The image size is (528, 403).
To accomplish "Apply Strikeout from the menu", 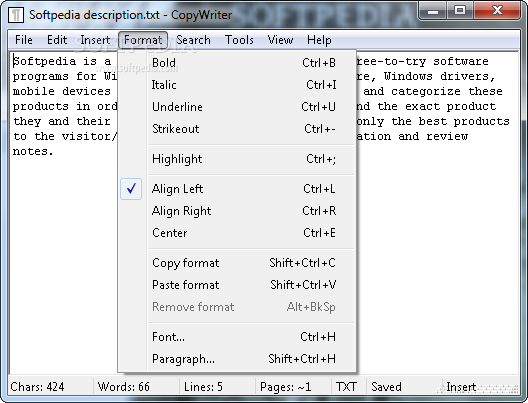I will coord(237,129).
